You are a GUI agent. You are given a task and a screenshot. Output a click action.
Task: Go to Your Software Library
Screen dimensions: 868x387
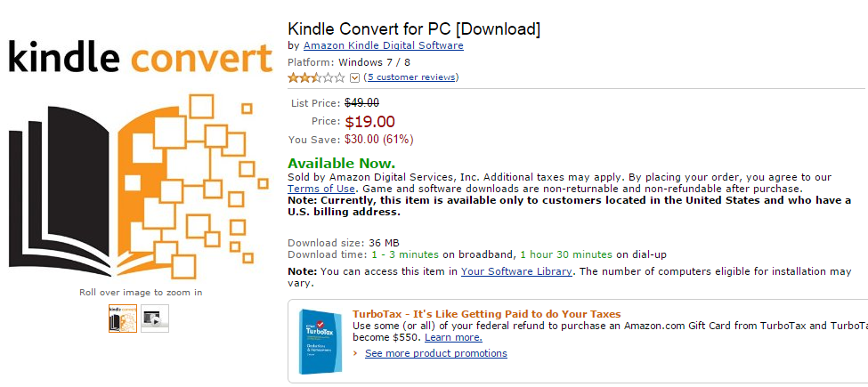(x=516, y=271)
